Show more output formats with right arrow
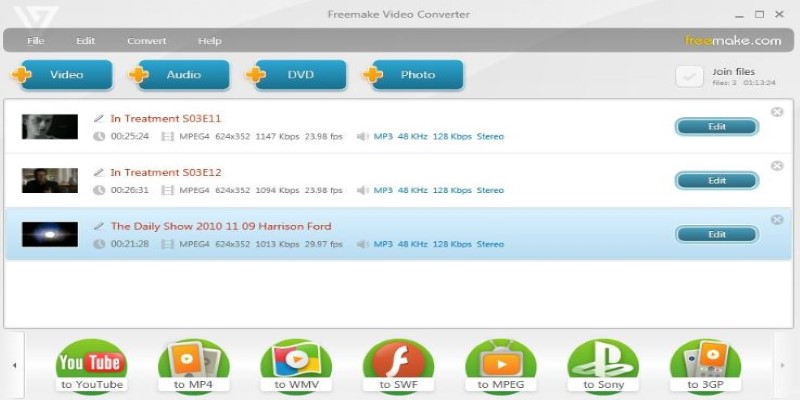Screen dimensions: 800x400 tap(783, 365)
